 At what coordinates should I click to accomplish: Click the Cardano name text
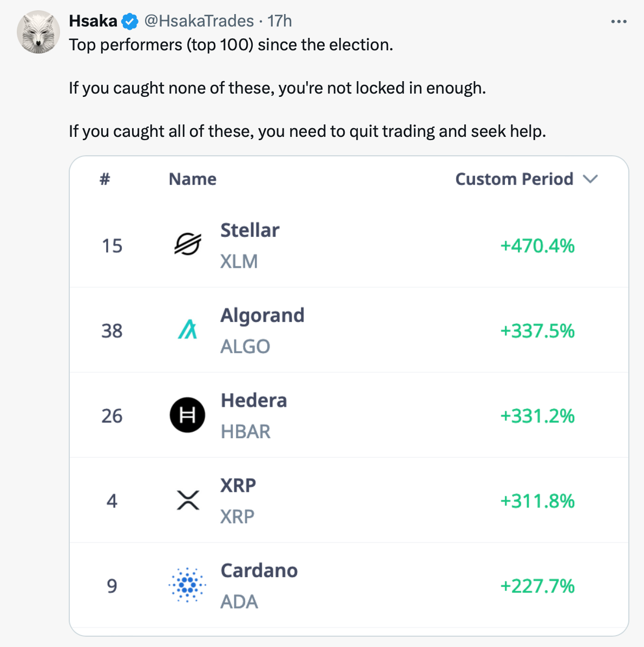point(259,571)
